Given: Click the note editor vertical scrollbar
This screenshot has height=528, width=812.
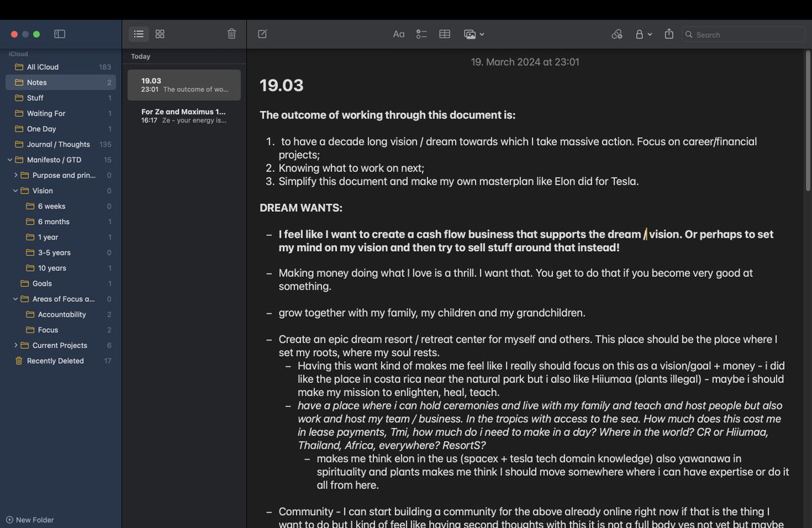Looking at the screenshot, I should (807, 122).
